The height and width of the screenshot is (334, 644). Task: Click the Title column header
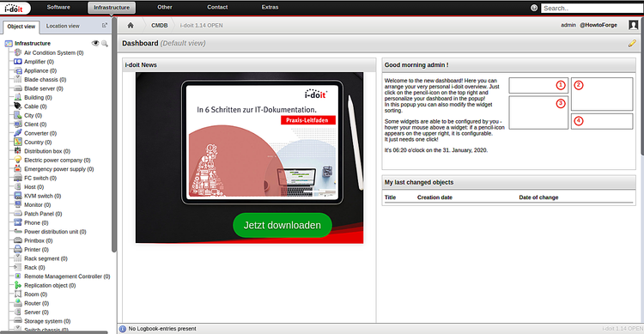(390, 197)
